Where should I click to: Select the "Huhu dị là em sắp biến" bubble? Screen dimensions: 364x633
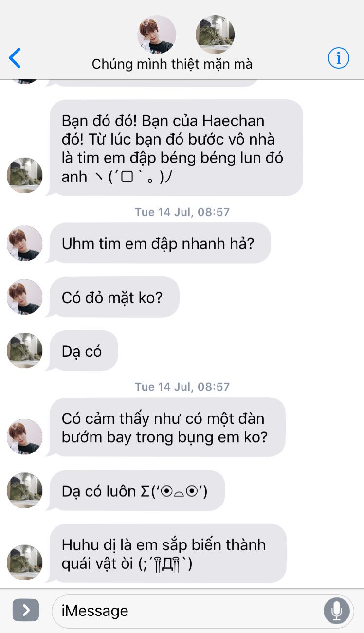coord(167,553)
